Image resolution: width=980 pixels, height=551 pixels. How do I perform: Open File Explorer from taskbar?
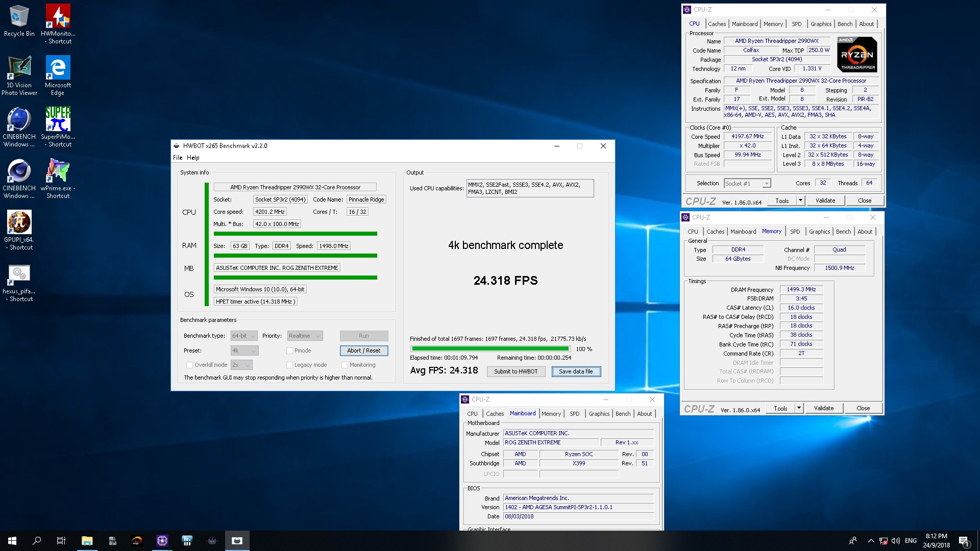[x=87, y=541]
